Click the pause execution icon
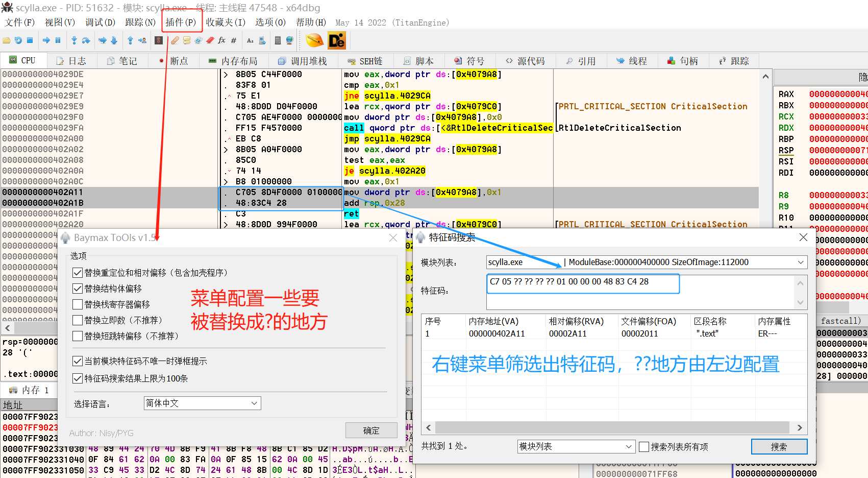Screen dimensions: 868x478 (x=58, y=40)
